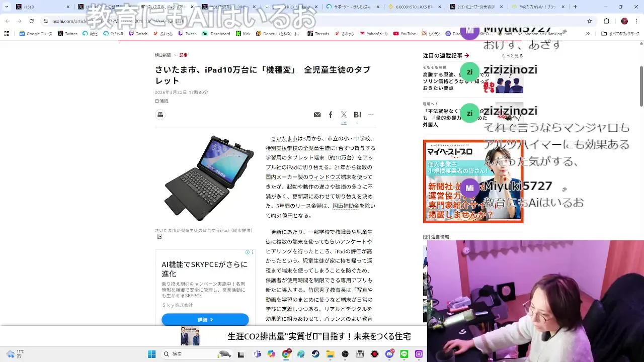Open the ツイキャス bookmark
Image resolution: width=644 pixels, height=362 pixels.
pyautogui.click(x=113, y=34)
